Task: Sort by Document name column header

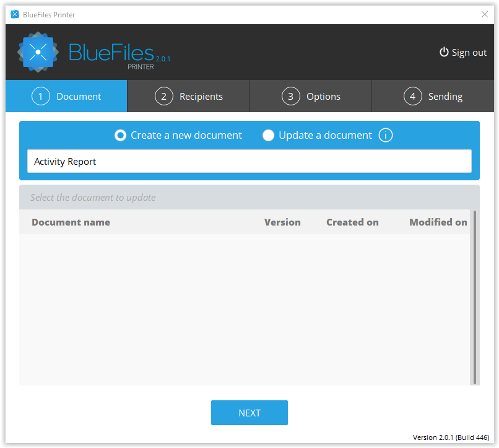Action: pyautogui.click(x=71, y=222)
